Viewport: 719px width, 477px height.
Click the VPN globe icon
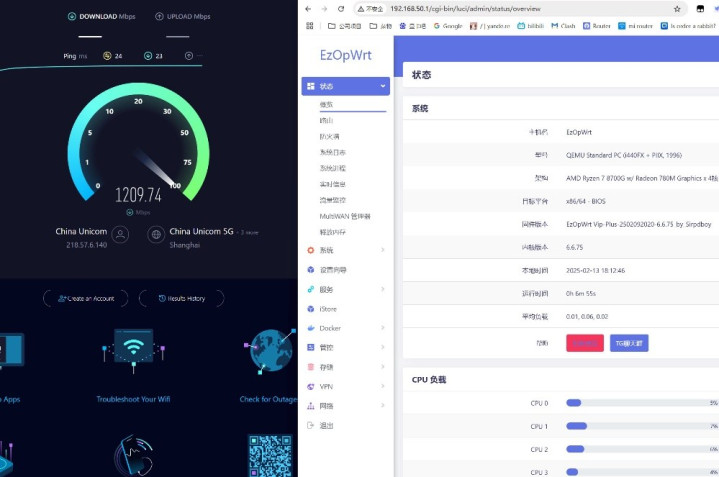pyautogui.click(x=310, y=387)
